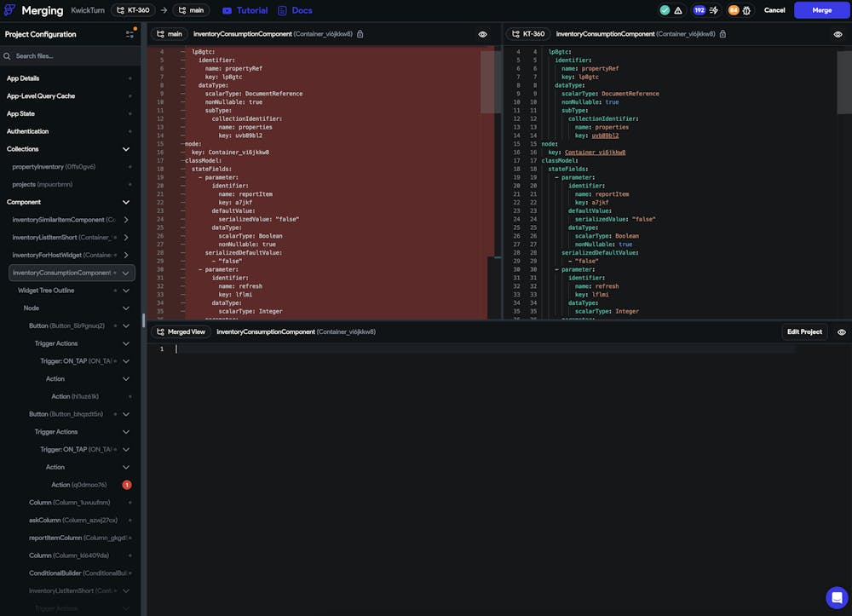The height and width of the screenshot is (616, 852).
Task: Toggle eye visibility in Merged View pane
Action: tap(841, 332)
